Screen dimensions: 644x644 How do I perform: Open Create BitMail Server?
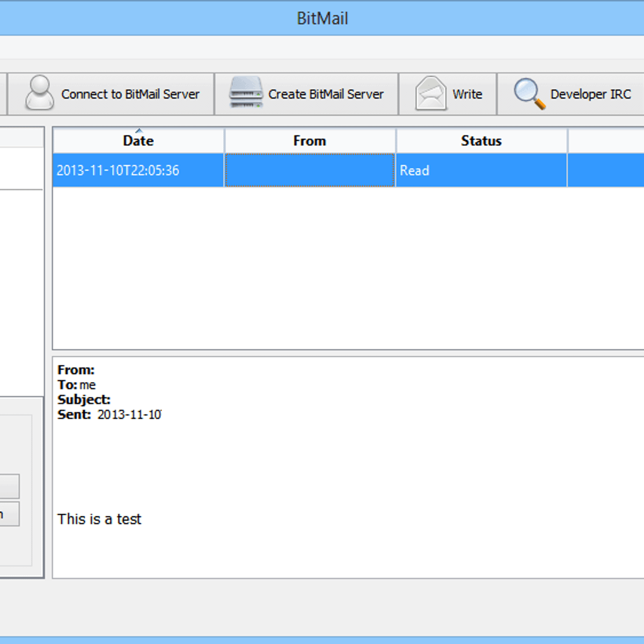[x=306, y=94]
